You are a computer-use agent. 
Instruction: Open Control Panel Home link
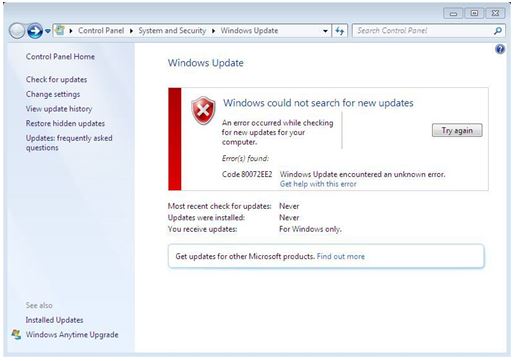tap(60, 57)
